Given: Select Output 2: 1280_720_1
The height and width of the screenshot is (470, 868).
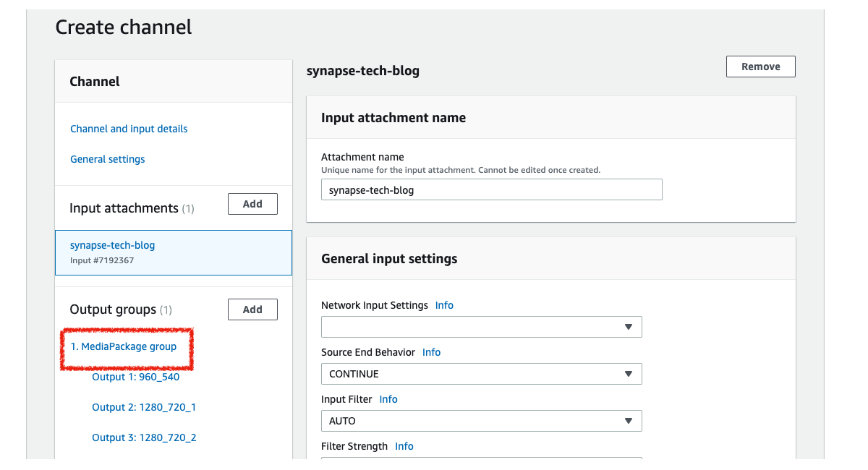Looking at the screenshot, I should click(144, 407).
